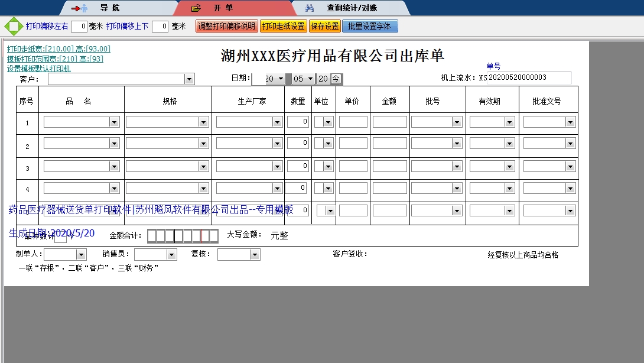
Task: Expand the 客户 customer dropdown
Action: pyautogui.click(x=189, y=79)
